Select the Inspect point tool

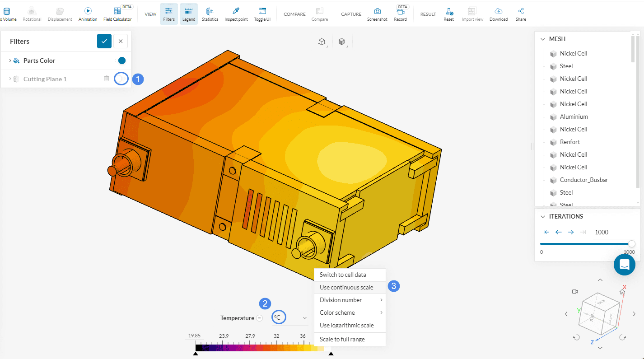(x=236, y=14)
